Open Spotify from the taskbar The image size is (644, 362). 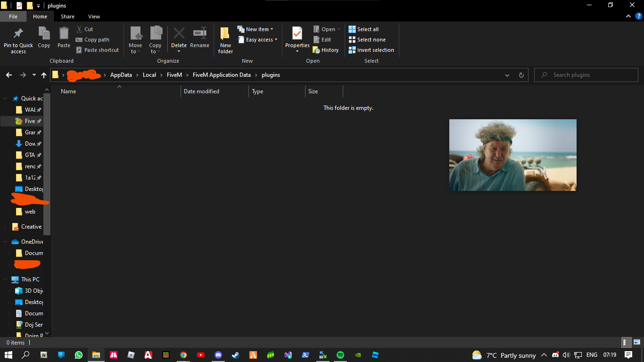(340, 355)
